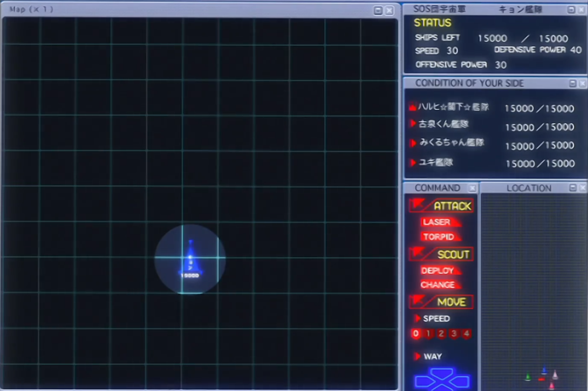
Task: Close the Map window
Action: click(390, 10)
